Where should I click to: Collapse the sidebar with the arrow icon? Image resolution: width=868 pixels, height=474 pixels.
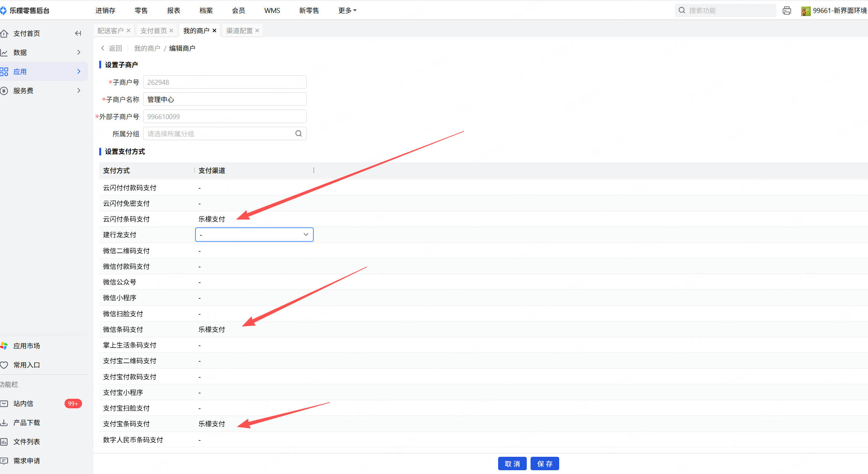(78, 34)
